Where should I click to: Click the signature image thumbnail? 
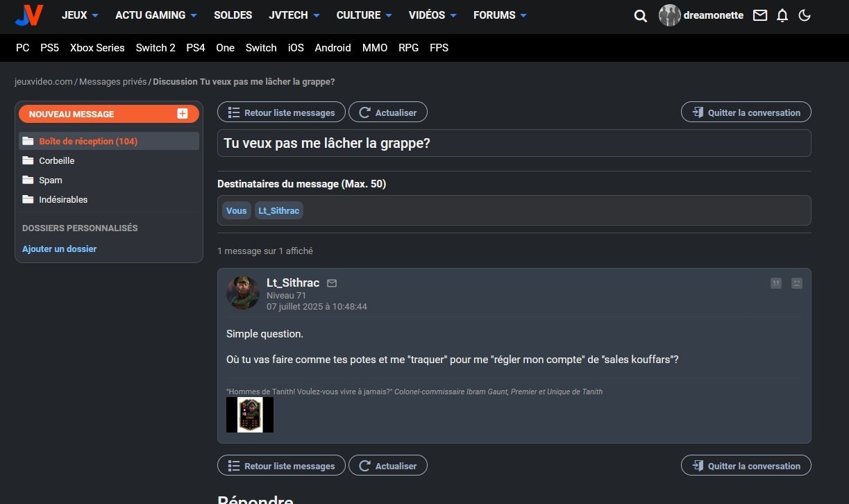click(250, 415)
